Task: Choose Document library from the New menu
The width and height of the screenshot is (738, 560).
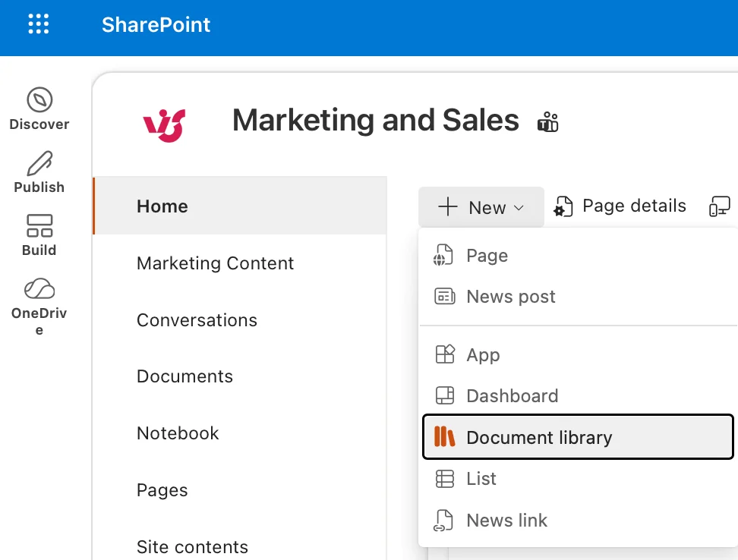Action: coord(578,437)
